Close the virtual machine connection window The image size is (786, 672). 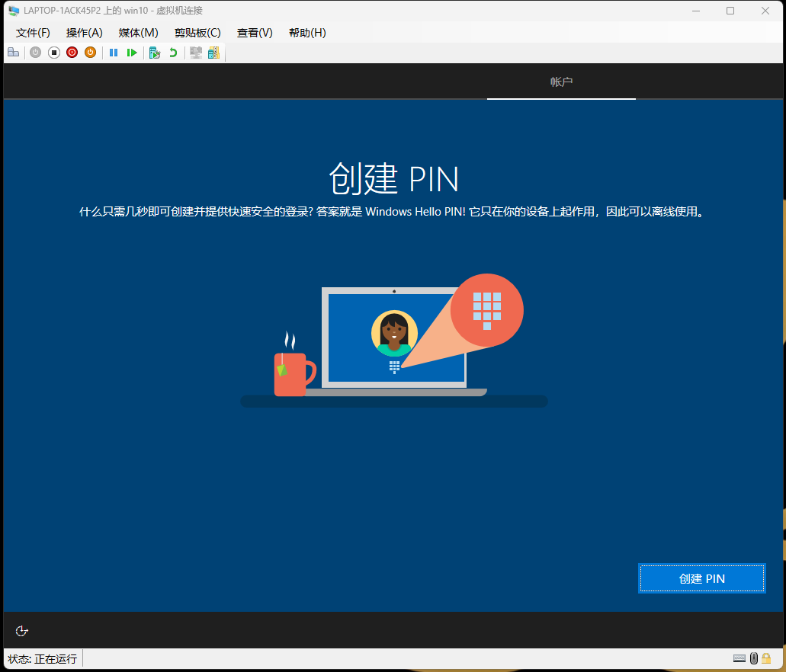tap(765, 11)
